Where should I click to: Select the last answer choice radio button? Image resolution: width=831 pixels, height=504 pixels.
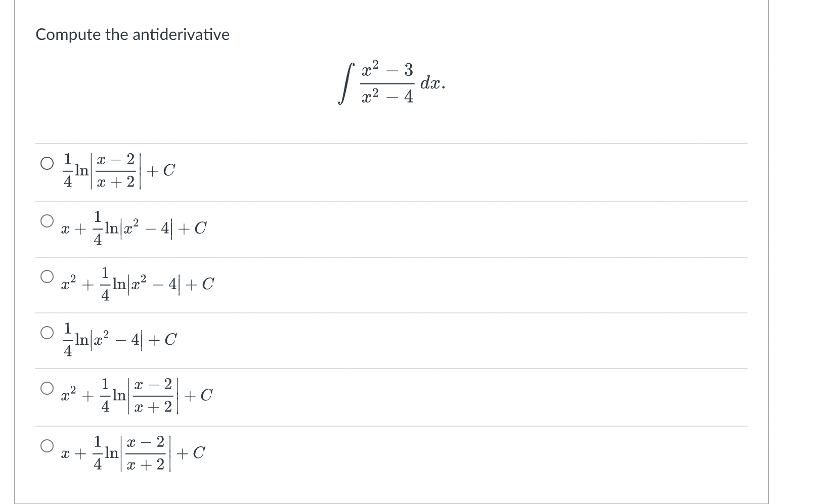tap(47, 445)
